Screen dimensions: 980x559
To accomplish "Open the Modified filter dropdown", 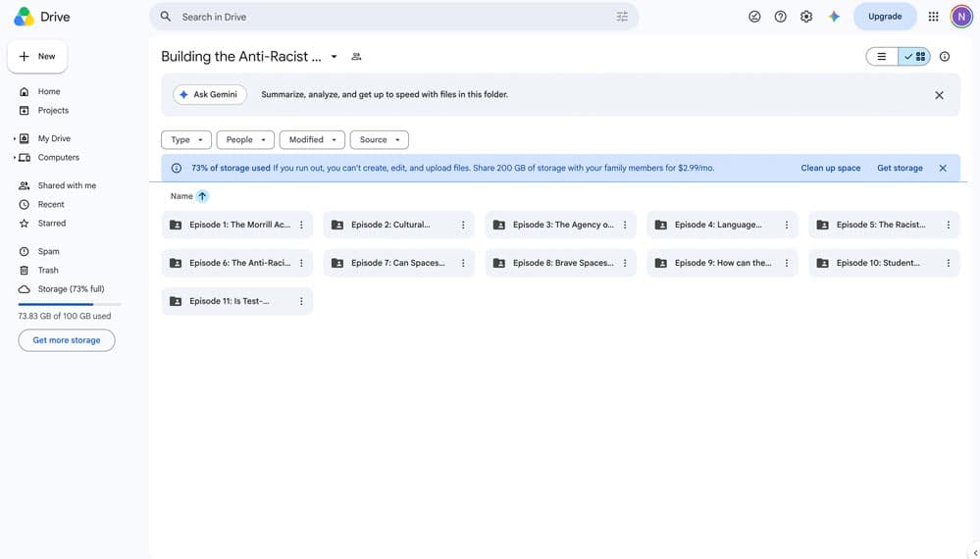I will (312, 140).
